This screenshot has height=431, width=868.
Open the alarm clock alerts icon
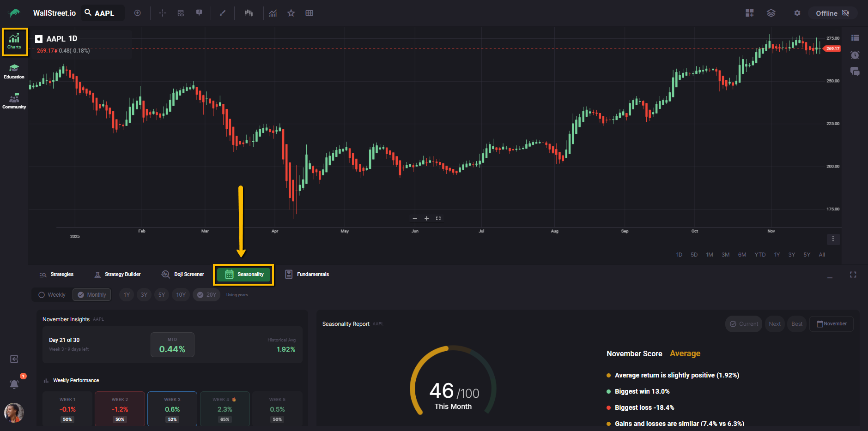(855, 55)
